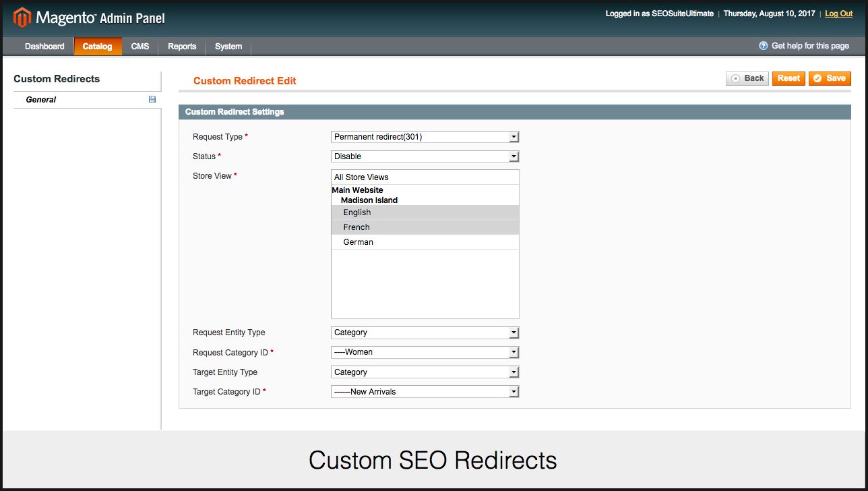The image size is (868, 491).
Task: Expand the Request Entity Type dropdown
Action: pyautogui.click(x=425, y=333)
